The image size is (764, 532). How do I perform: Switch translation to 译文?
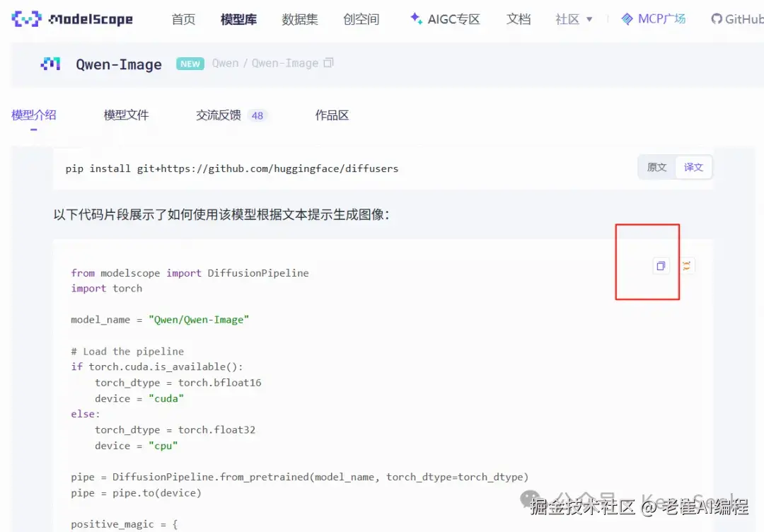[693, 167]
